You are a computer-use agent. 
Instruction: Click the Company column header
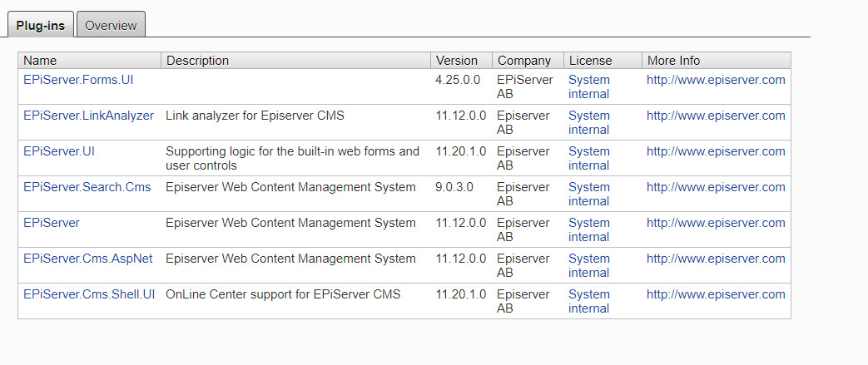coord(523,61)
